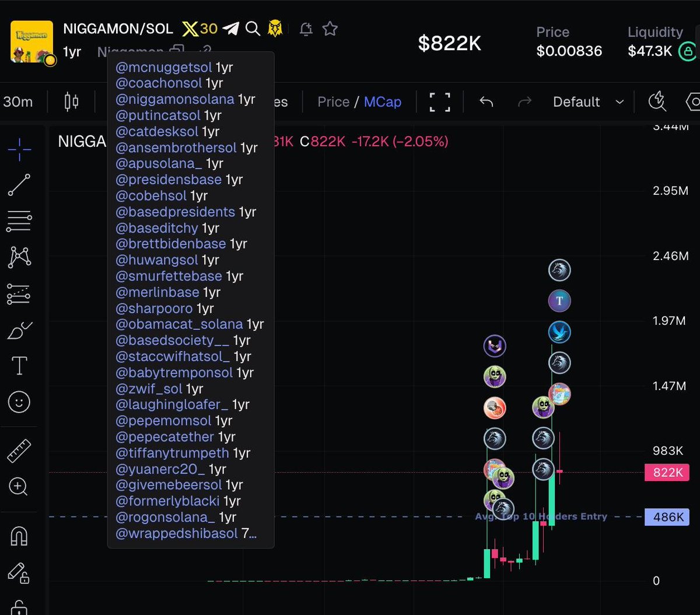Activate the zoom in tool
This screenshot has width=700, height=615.
(x=19, y=486)
